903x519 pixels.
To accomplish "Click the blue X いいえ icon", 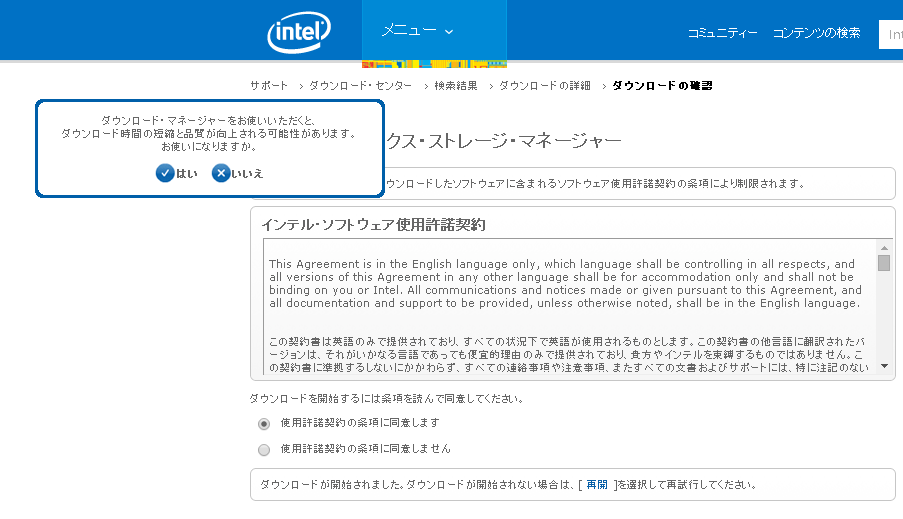I will coord(221,173).
